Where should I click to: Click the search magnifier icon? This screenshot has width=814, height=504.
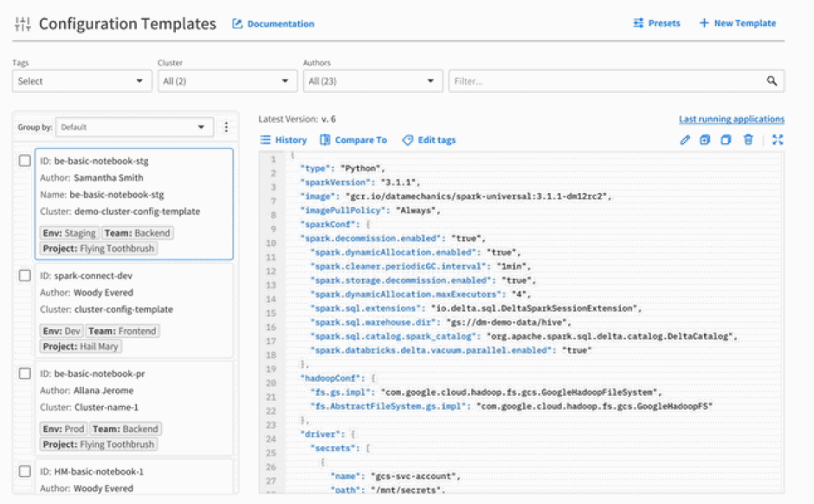click(x=772, y=81)
